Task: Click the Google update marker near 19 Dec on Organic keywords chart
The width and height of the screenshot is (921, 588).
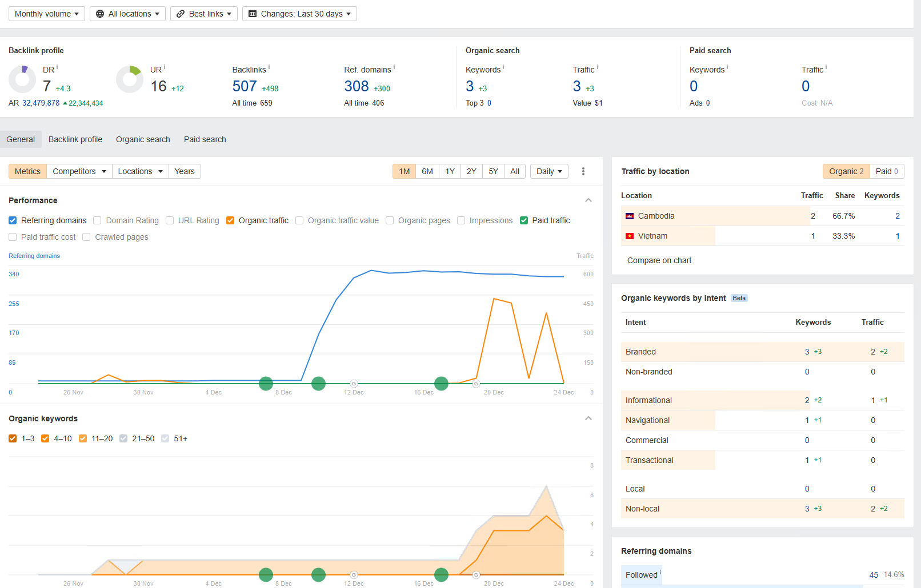Action: coord(476,575)
